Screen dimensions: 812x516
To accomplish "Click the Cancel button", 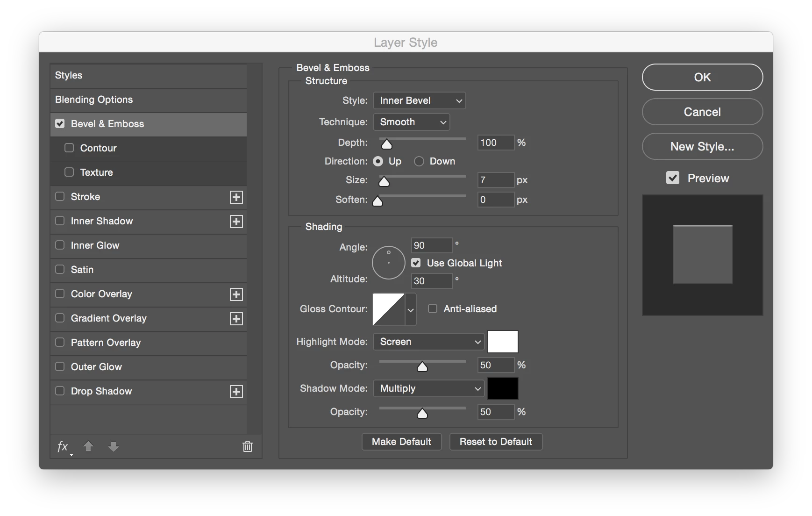I will 702,112.
